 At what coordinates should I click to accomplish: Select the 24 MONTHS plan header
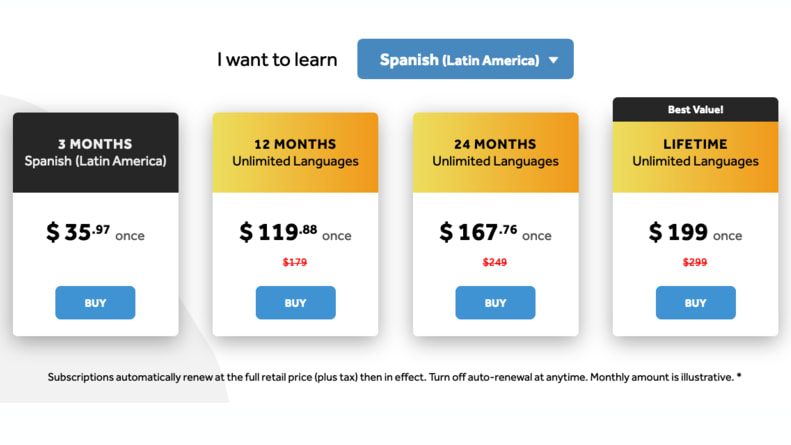pyautogui.click(x=495, y=152)
